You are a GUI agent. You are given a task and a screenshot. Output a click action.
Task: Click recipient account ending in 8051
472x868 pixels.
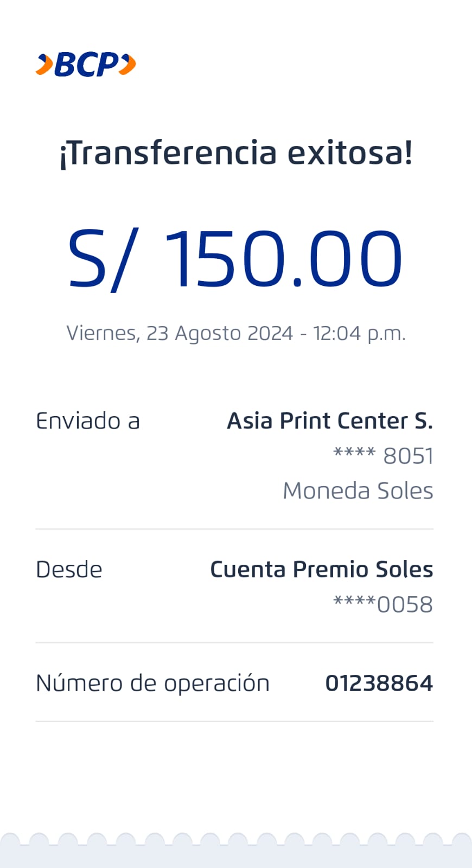pos(383,456)
